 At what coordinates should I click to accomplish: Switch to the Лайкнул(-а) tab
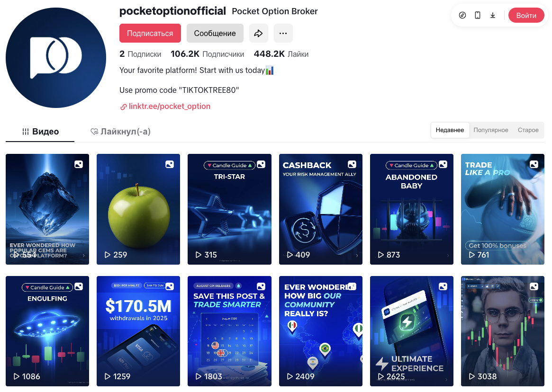pyautogui.click(x=120, y=132)
